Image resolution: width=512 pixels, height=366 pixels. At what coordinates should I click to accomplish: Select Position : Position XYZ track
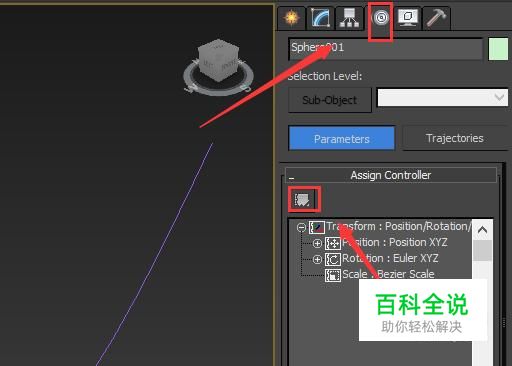[395, 242]
